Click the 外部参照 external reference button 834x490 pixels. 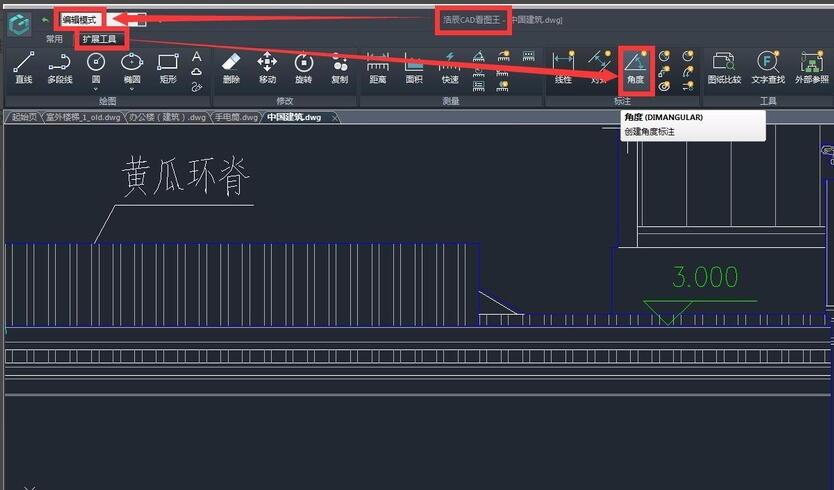pos(811,67)
